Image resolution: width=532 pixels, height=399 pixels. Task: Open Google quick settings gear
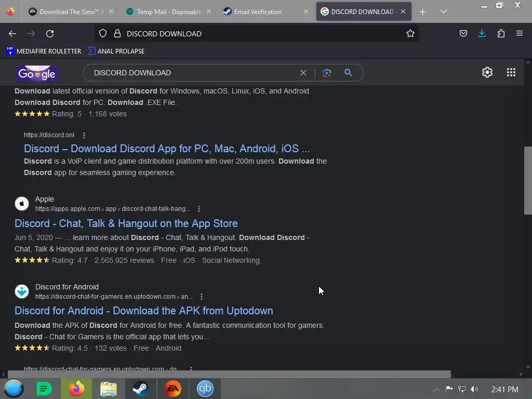[x=487, y=72]
